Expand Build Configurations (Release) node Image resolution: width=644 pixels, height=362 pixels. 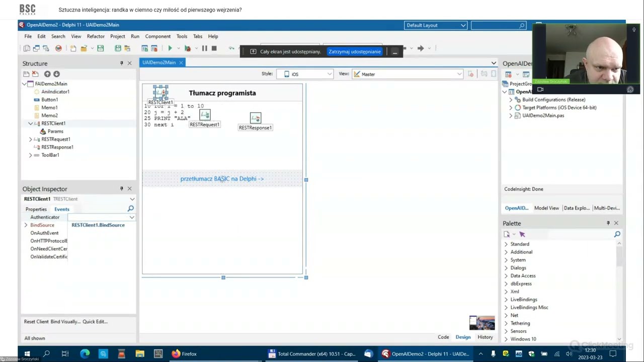pos(511,100)
